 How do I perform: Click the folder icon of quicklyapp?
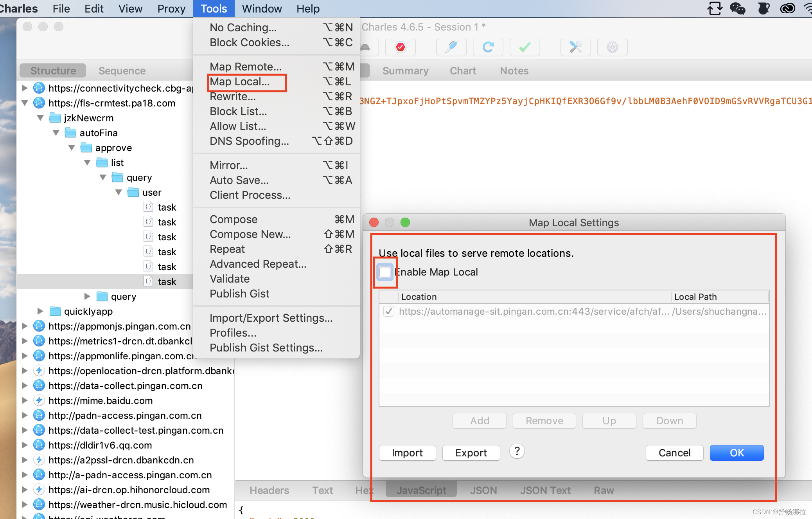point(55,311)
